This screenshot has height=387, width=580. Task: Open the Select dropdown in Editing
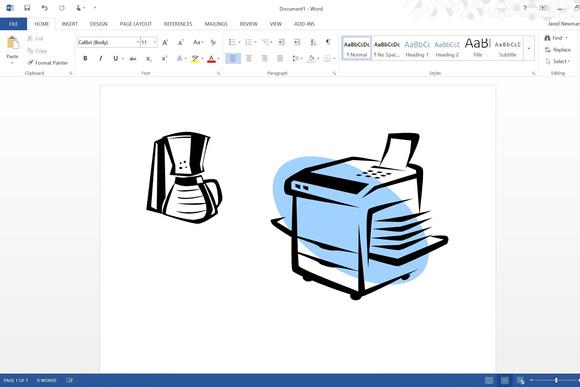click(558, 61)
